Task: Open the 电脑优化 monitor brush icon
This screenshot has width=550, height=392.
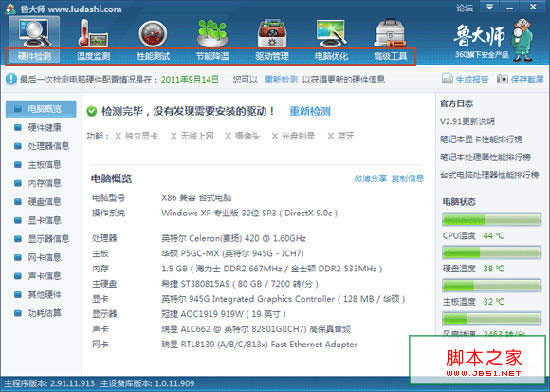Action: [x=331, y=34]
